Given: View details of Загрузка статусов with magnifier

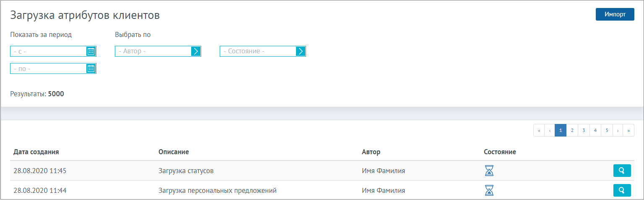Looking at the screenshot, I should tap(622, 171).
